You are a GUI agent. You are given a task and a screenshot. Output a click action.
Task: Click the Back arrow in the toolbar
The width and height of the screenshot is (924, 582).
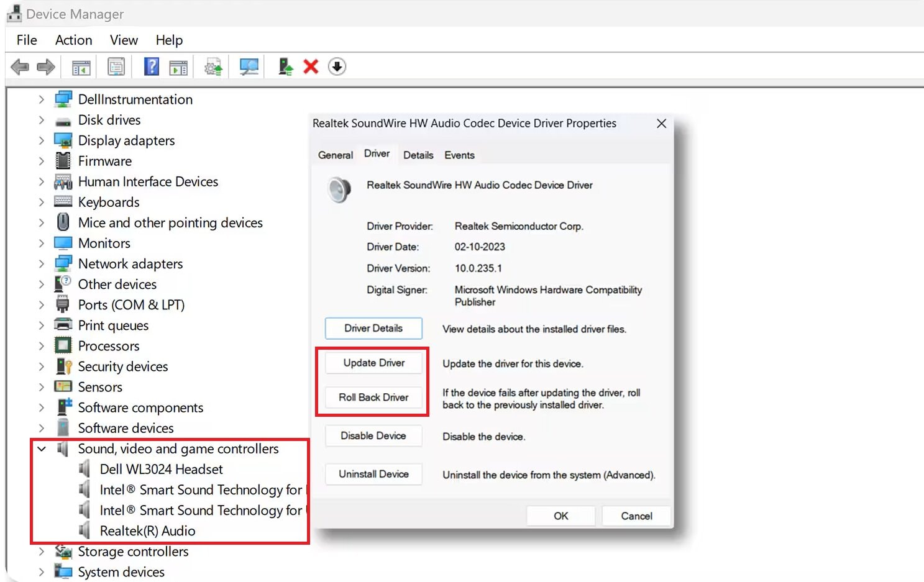point(20,66)
